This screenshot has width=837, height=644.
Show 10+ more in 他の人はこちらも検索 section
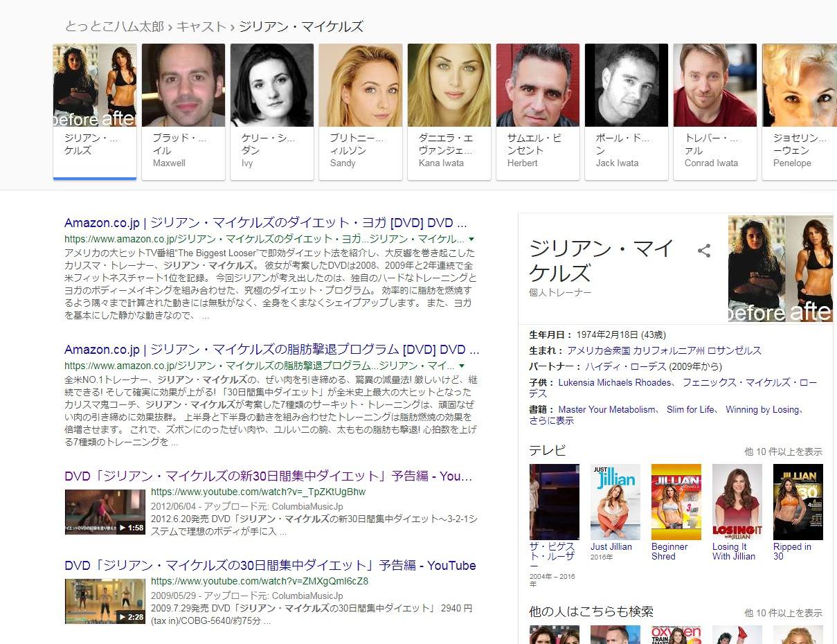(x=783, y=613)
